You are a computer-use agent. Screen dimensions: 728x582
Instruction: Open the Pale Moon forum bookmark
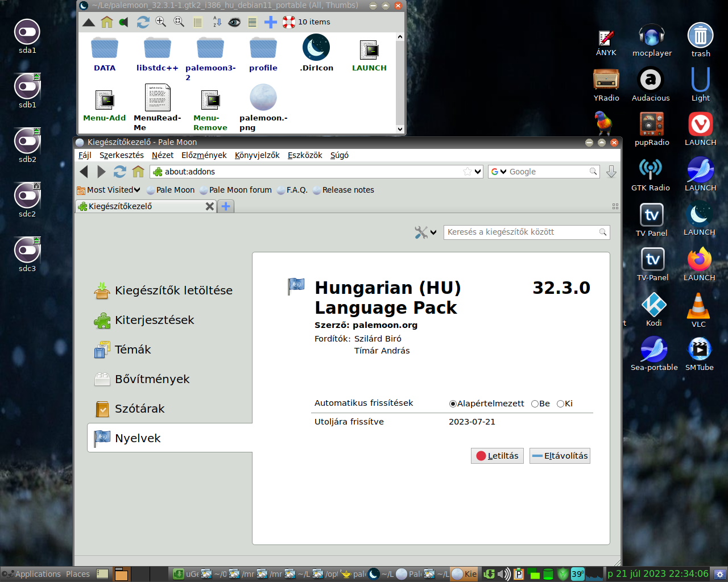(235, 190)
